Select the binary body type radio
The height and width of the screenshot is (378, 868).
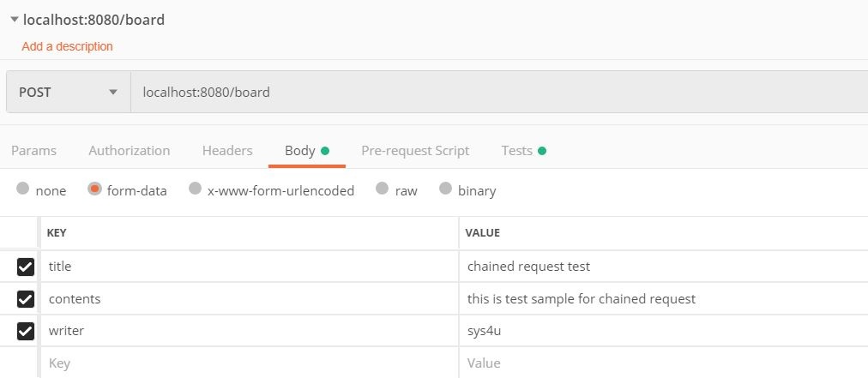[446, 189]
